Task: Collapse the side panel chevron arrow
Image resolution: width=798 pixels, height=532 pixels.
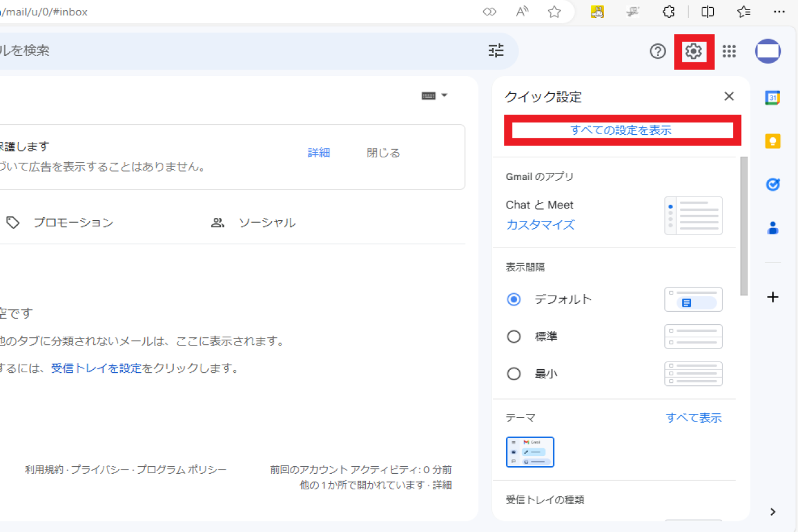Action: click(x=772, y=511)
